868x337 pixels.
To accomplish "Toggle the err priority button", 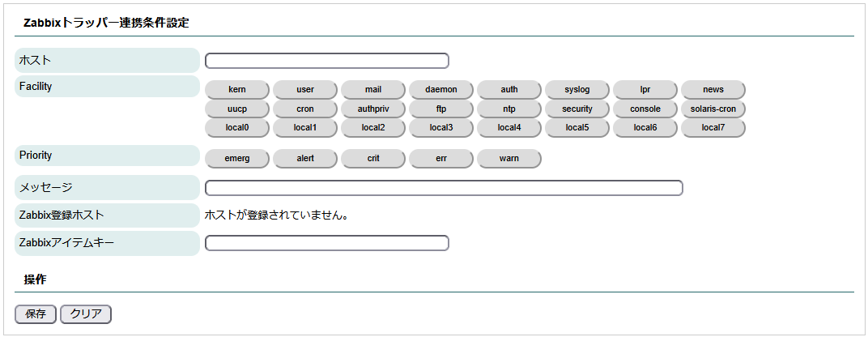I will [x=441, y=159].
